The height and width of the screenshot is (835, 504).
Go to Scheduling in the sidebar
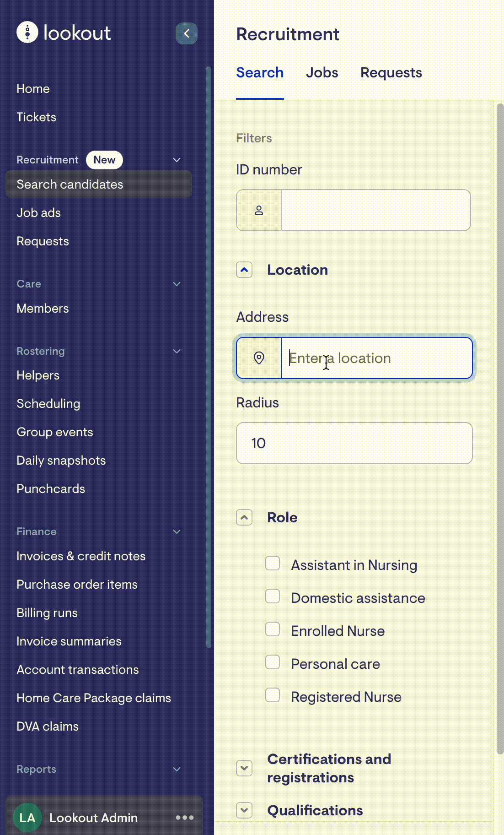[x=48, y=404]
